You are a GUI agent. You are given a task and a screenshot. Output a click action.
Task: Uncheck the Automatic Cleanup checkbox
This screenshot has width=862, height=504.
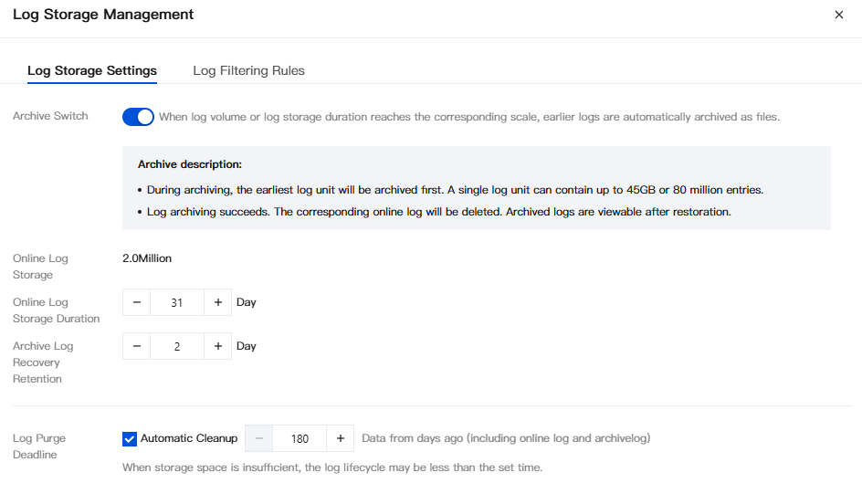click(129, 438)
